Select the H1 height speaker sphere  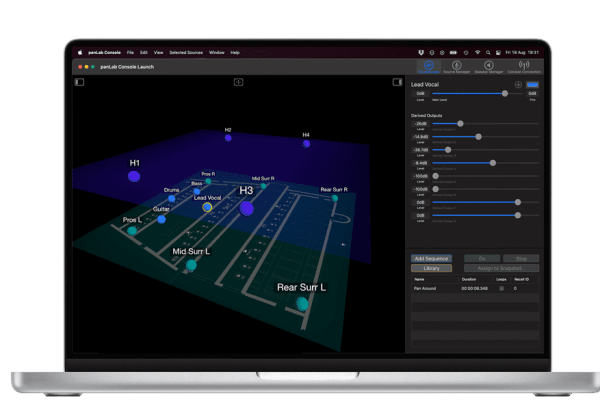(x=134, y=176)
